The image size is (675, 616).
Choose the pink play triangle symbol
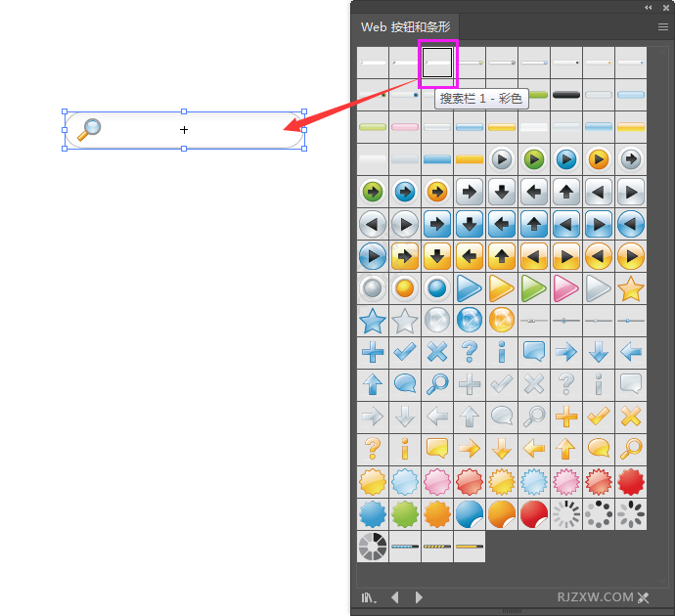point(566,288)
